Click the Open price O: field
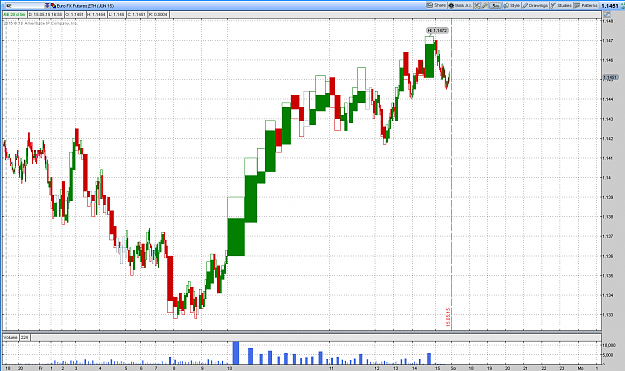625x371 pixels. pyautogui.click(x=75, y=14)
